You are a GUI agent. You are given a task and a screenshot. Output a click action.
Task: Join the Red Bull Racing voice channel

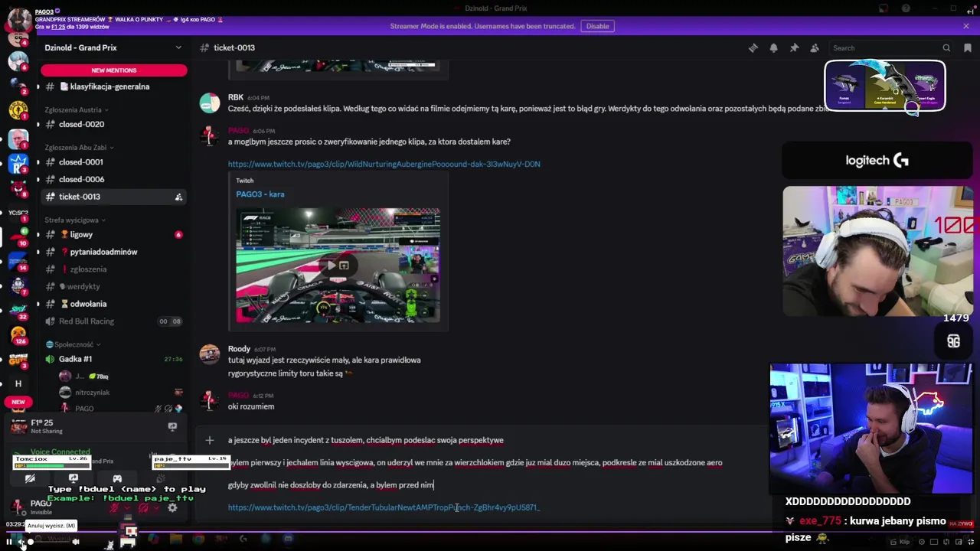pyautogui.click(x=113, y=321)
